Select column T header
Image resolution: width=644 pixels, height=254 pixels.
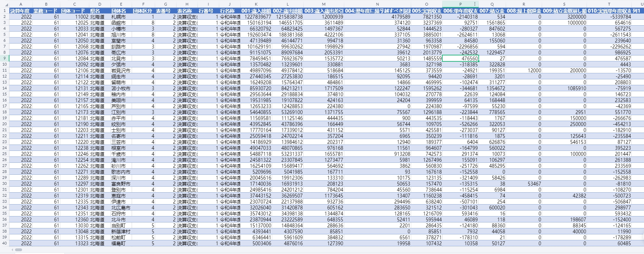pos(609,4)
